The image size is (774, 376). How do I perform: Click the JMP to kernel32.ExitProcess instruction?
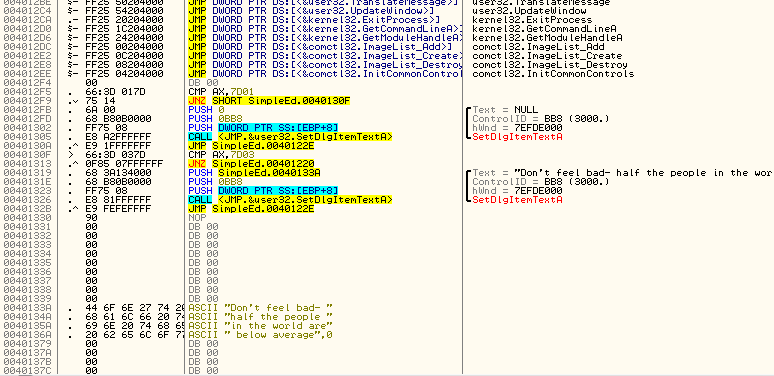pos(314,20)
